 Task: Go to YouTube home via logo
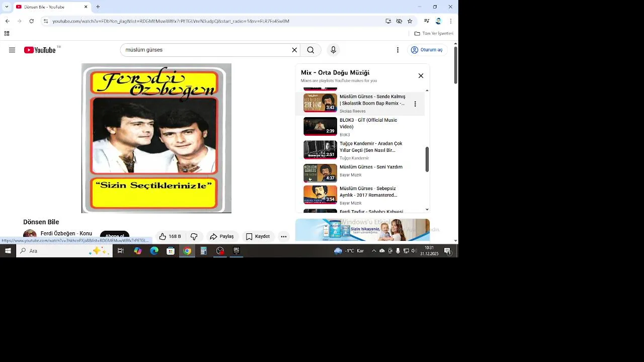(40, 50)
